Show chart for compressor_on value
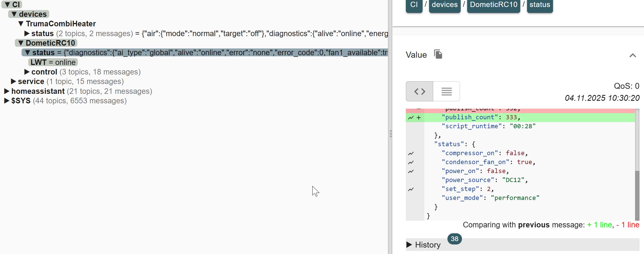This screenshot has height=254, width=644. point(411,153)
